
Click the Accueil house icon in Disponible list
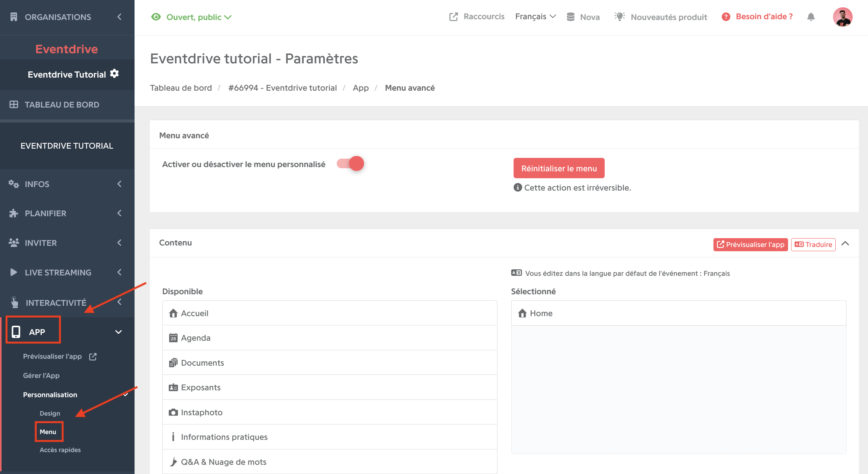click(x=173, y=313)
